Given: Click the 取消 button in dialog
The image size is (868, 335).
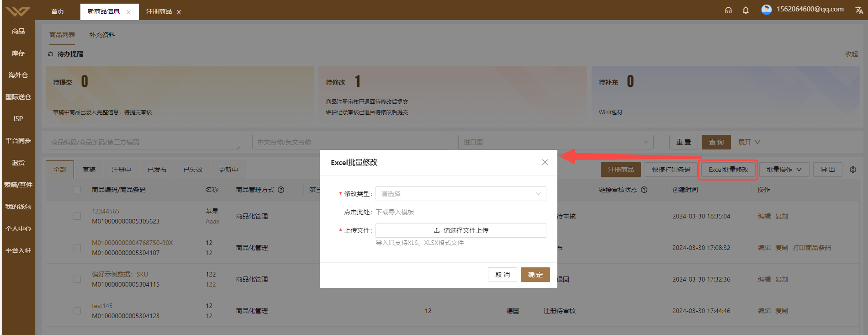Looking at the screenshot, I should point(502,275).
